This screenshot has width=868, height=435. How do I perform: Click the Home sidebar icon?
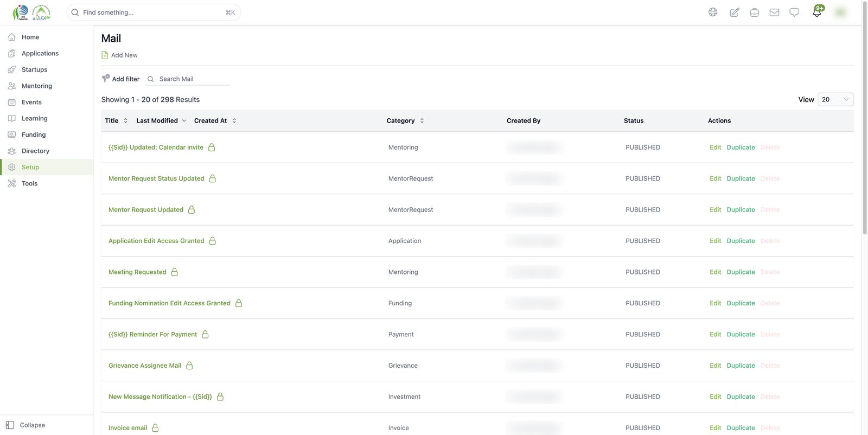[12, 37]
